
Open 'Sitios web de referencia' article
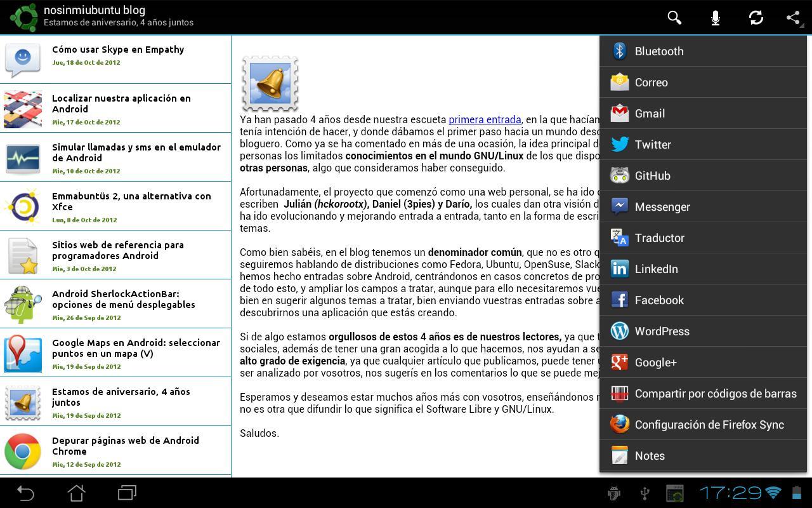[118, 250]
